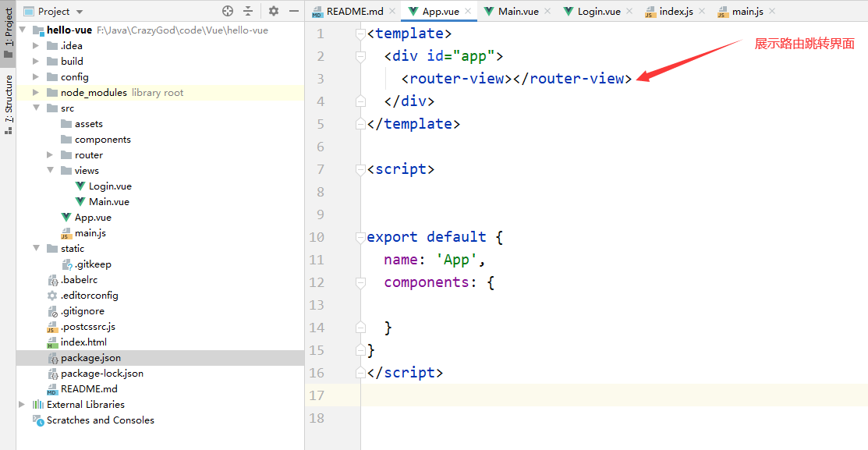Screen dimensions: 868x450
Task: Click the package-lock.json file icon
Action: coord(52,374)
